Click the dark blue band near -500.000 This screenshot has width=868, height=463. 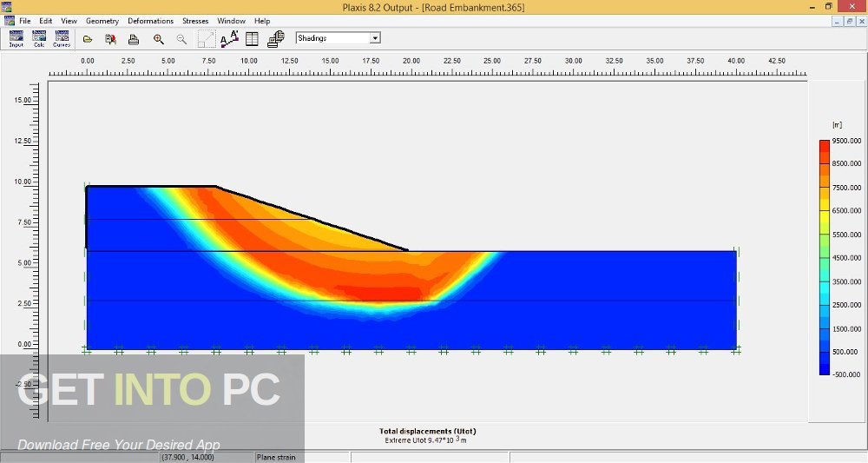[x=825, y=369]
